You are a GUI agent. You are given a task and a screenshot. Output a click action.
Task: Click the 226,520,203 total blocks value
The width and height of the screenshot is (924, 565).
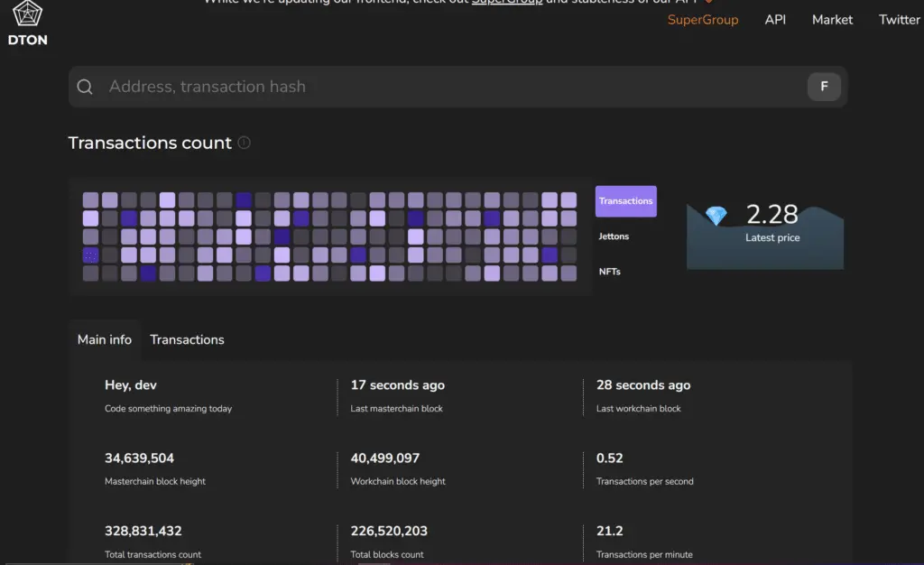(x=389, y=531)
